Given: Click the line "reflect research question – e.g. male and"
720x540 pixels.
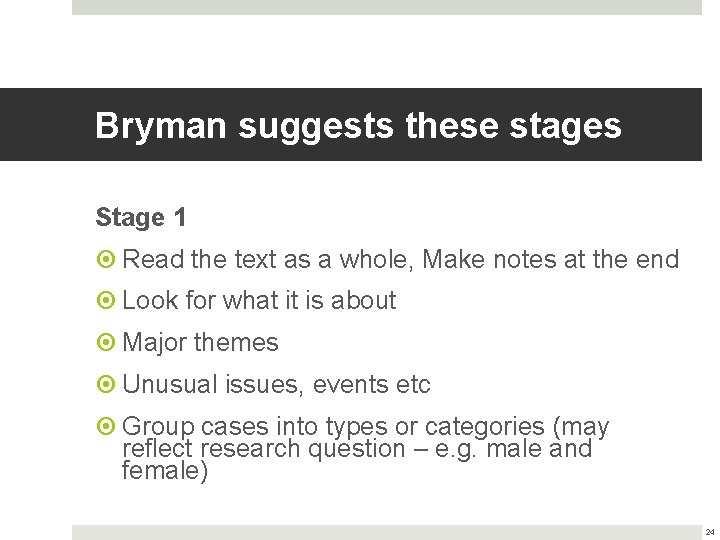Looking at the screenshot, I should click(357, 449).
